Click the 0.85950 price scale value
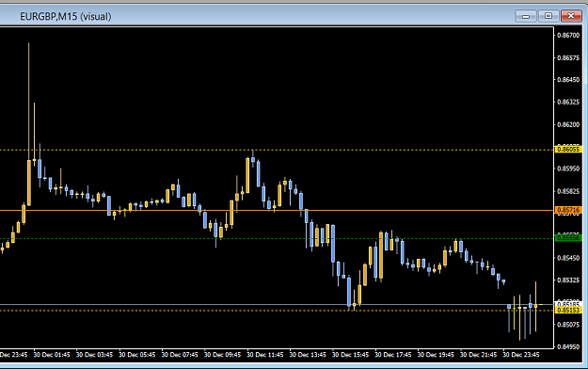 pos(568,168)
